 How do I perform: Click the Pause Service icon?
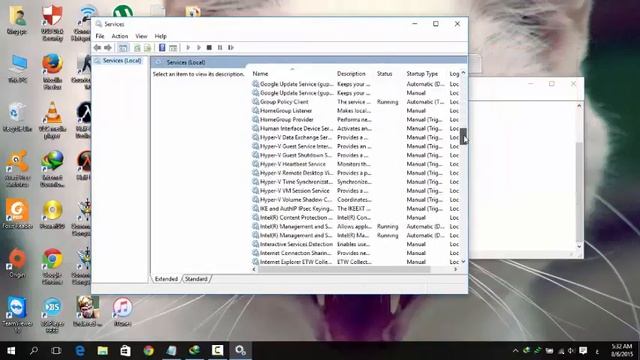pos(220,48)
